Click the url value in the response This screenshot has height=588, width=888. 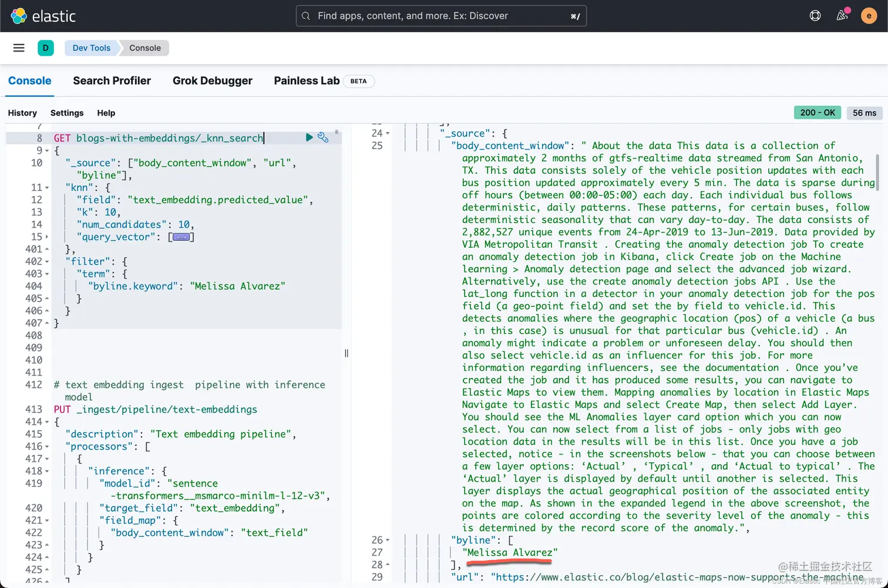[x=677, y=577]
